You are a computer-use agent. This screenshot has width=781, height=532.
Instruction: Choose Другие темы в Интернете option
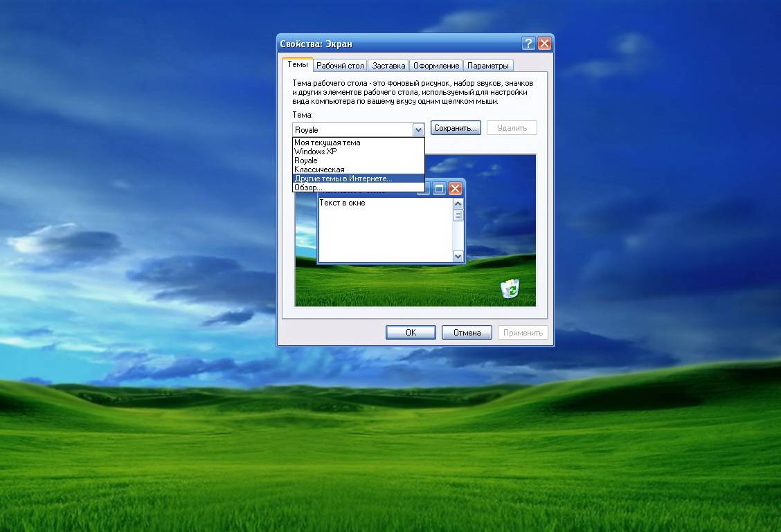point(358,178)
